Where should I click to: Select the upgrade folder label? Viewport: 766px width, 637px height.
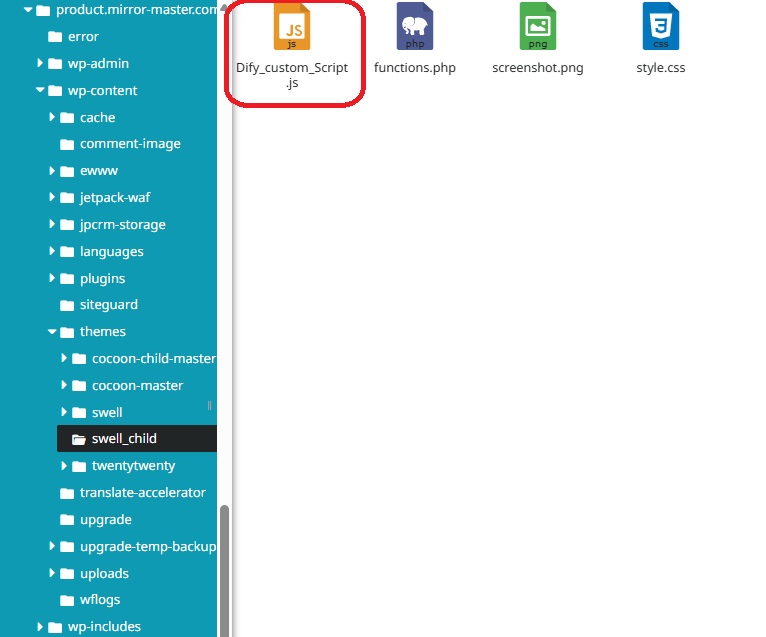pyautogui.click(x=105, y=520)
